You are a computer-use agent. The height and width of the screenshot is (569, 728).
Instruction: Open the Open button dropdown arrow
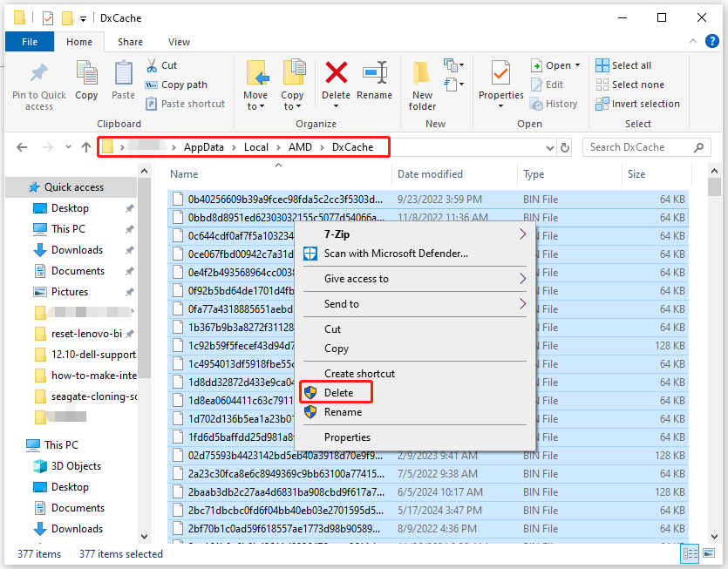(577, 65)
